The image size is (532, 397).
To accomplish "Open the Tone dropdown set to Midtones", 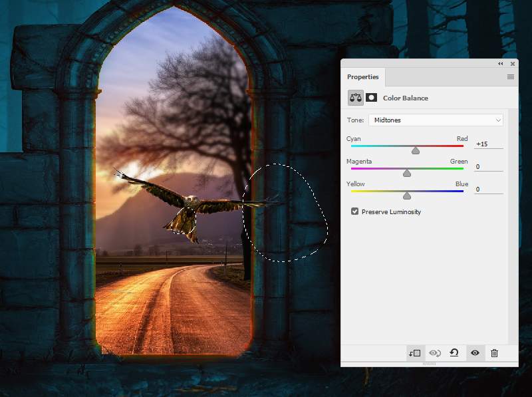I will tap(436, 120).
